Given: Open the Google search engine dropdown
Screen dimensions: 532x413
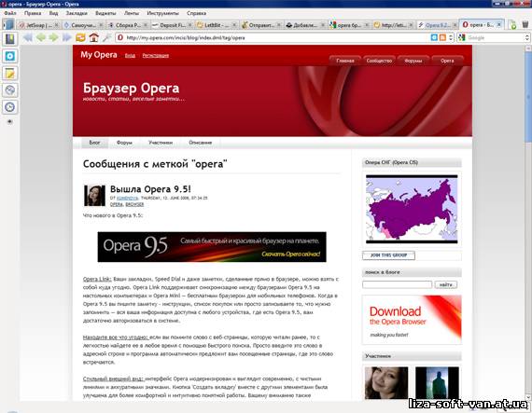Looking at the screenshot, I should pyautogui.click(x=527, y=37).
